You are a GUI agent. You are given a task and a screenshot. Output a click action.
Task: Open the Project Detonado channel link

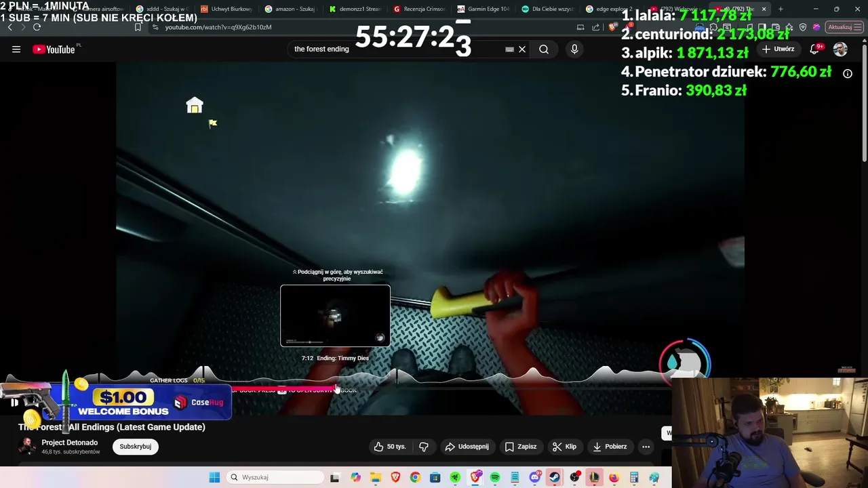point(70,443)
